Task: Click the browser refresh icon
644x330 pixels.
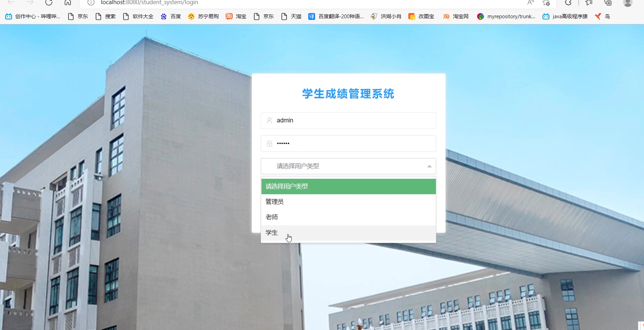Action: point(49,2)
